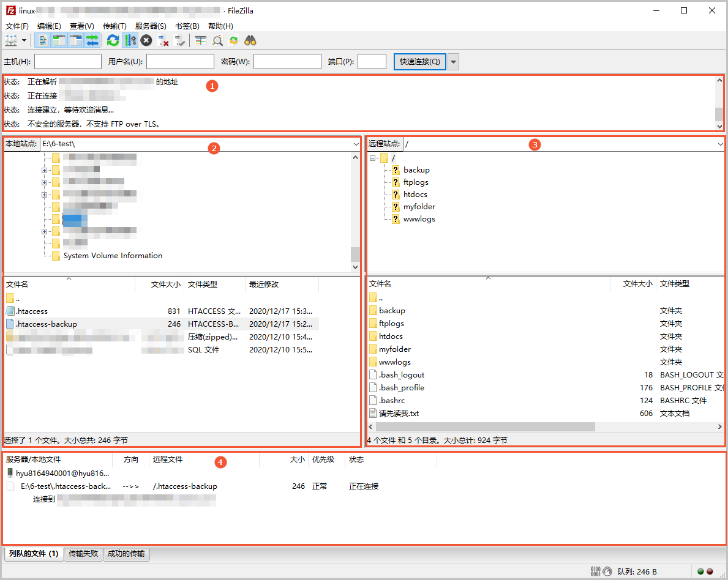Switch to 传输失败 tab

[x=83, y=554]
